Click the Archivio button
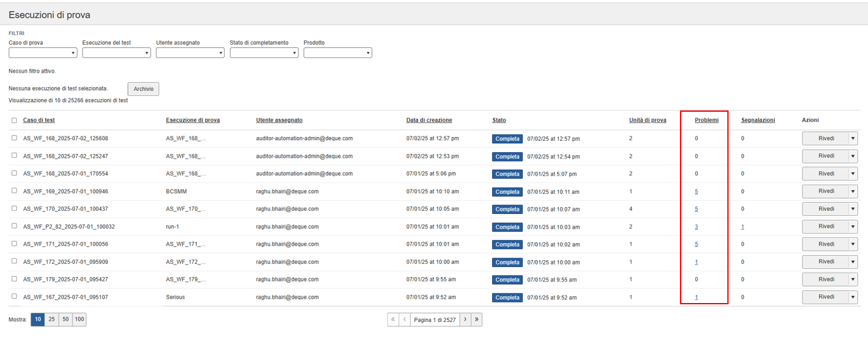This screenshot has width=868, height=339. click(x=143, y=89)
